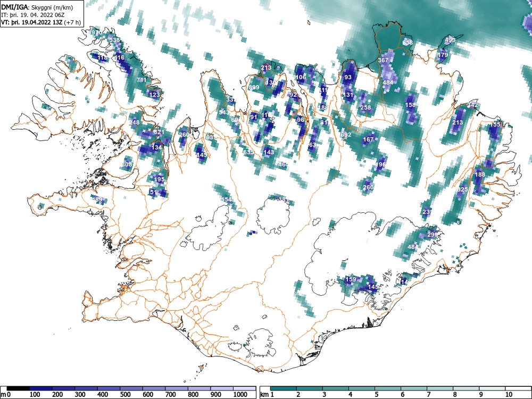Click the 'VT: þri. 19.04.2022 13Z (+7 h)' line
Image resolution: width=532 pixels, height=399 pixels.
point(41,22)
